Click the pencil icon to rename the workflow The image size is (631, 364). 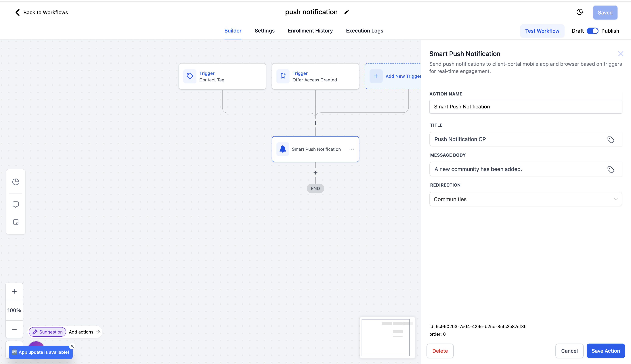[x=347, y=12]
